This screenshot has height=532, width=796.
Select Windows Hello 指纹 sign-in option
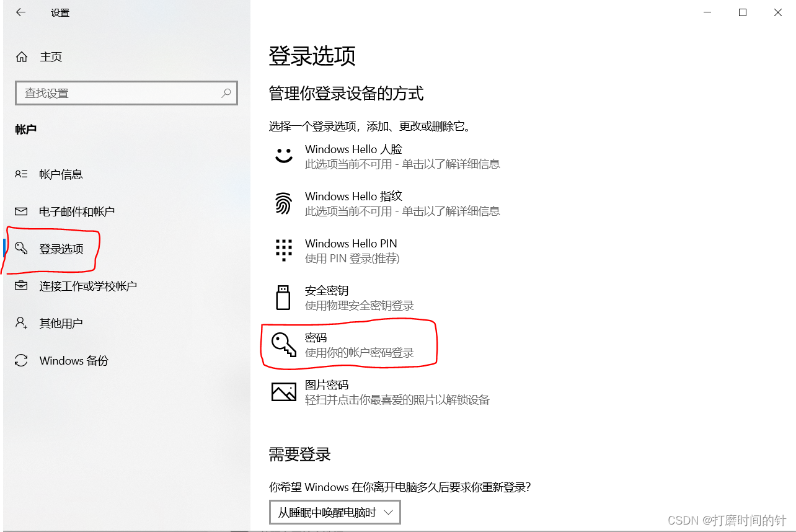coord(386,203)
